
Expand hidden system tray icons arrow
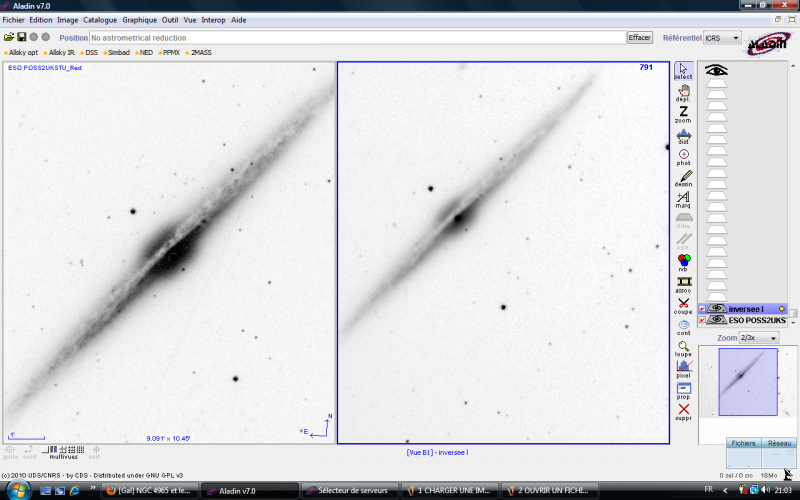pyautogui.click(x=725, y=490)
